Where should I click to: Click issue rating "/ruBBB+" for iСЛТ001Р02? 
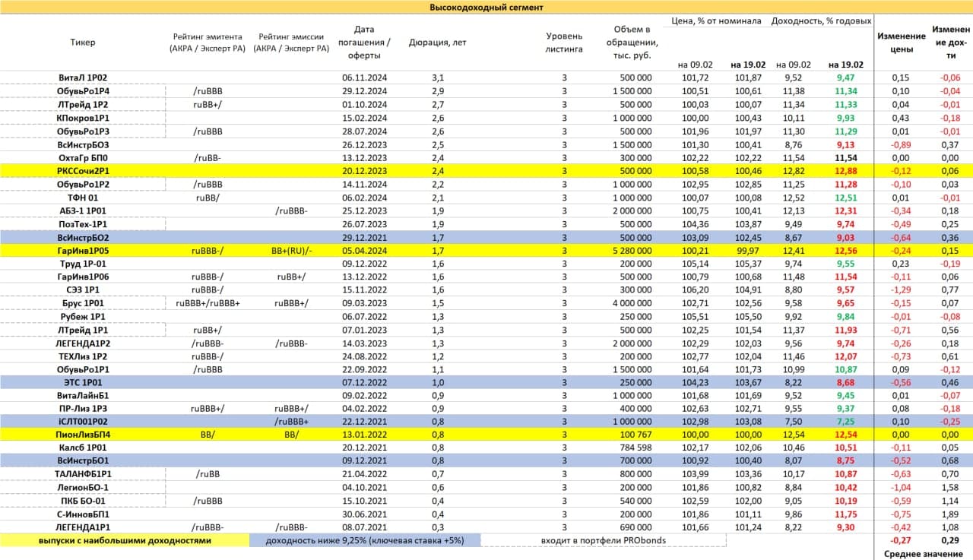point(292,422)
